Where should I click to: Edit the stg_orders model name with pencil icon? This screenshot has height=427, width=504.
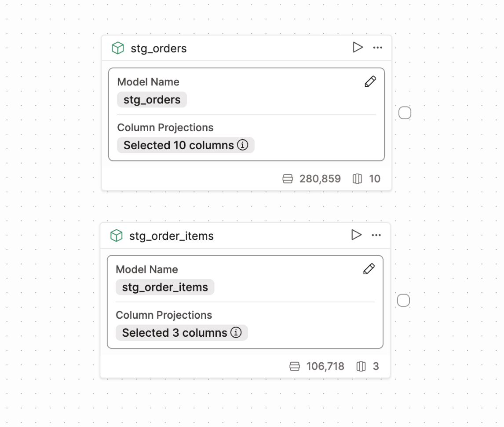pyautogui.click(x=370, y=81)
